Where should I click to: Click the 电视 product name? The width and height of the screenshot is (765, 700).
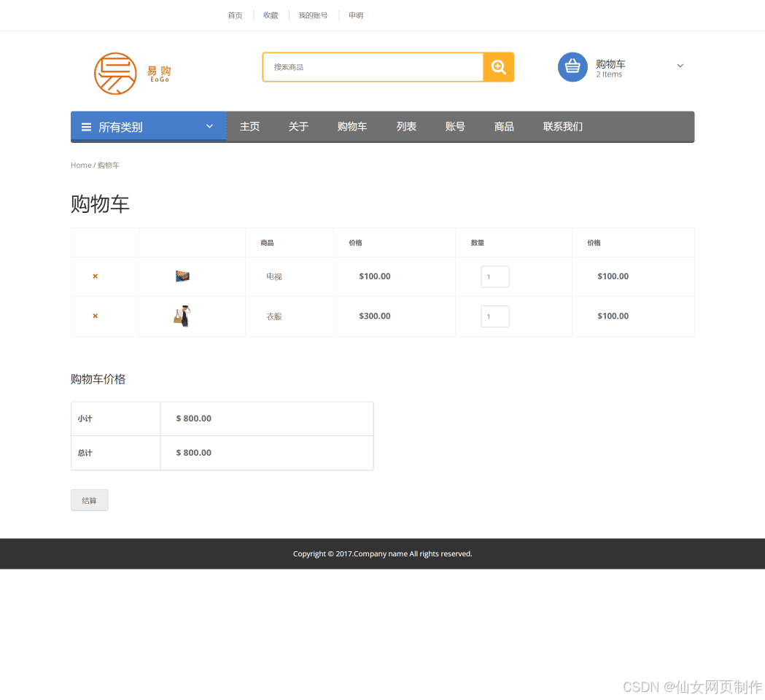274,276
